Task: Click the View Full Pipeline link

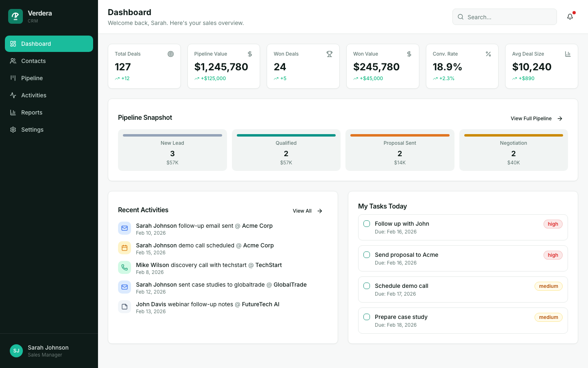Action: click(x=537, y=119)
